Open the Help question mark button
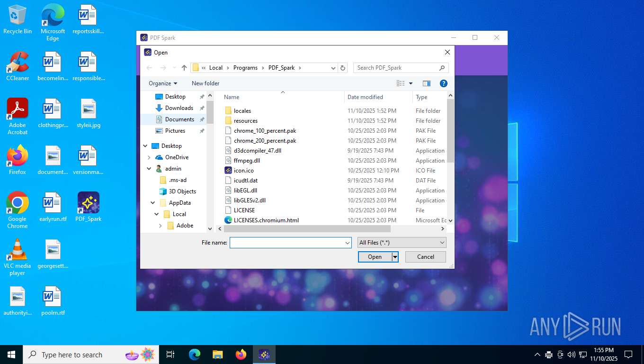Image resolution: width=644 pixels, height=364 pixels. (x=444, y=83)
